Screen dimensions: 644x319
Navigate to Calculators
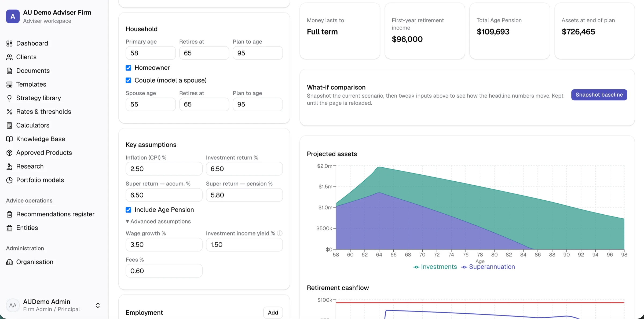33,126
